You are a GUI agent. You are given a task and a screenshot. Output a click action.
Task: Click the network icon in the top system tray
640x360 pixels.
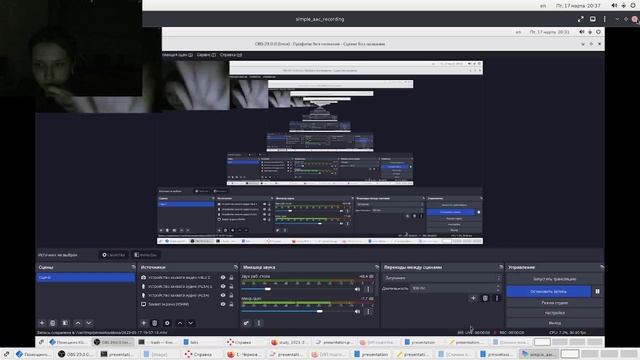tap(624, 6)
